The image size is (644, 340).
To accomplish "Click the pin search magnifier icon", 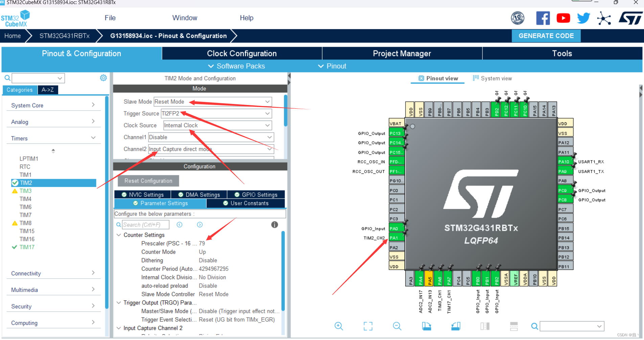I will (534, 326).
